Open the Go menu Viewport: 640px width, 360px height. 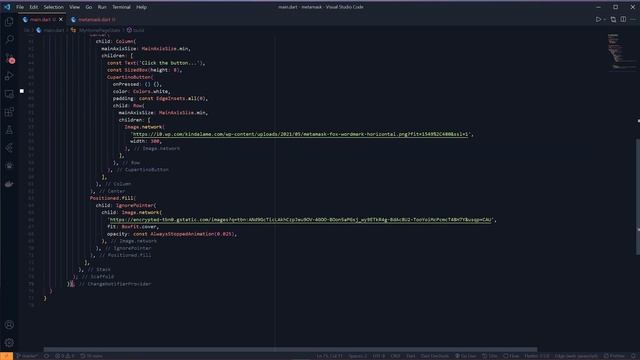89,7
